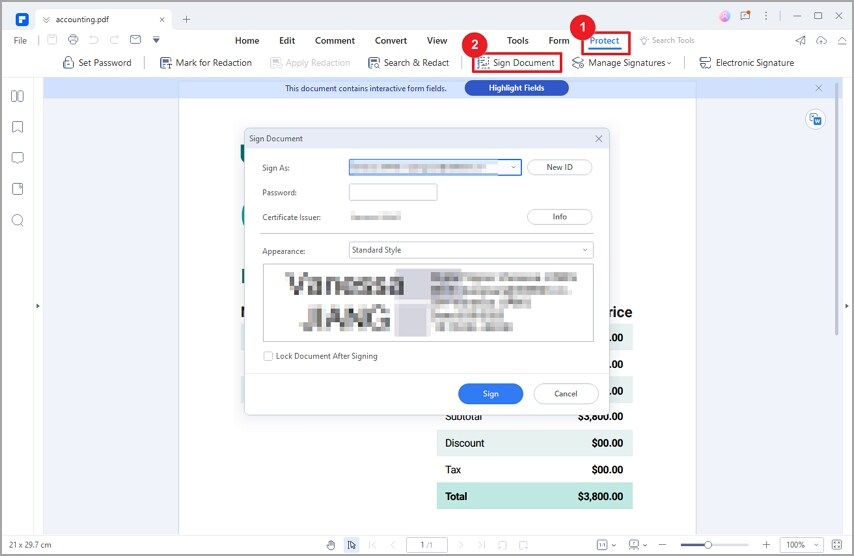The width and height of the screenshot is (854, 556).
Task: Go to last page icon
Action: point(481,545)
